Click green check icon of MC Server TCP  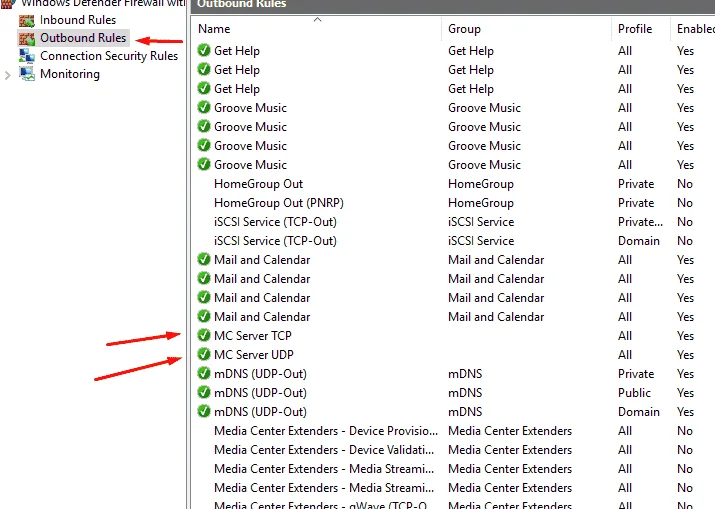[x=204, y=335]
